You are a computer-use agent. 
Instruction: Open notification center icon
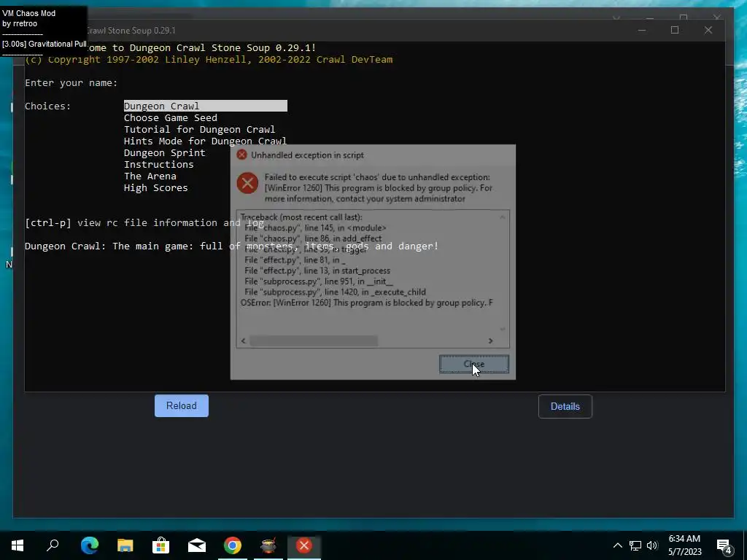724,545
